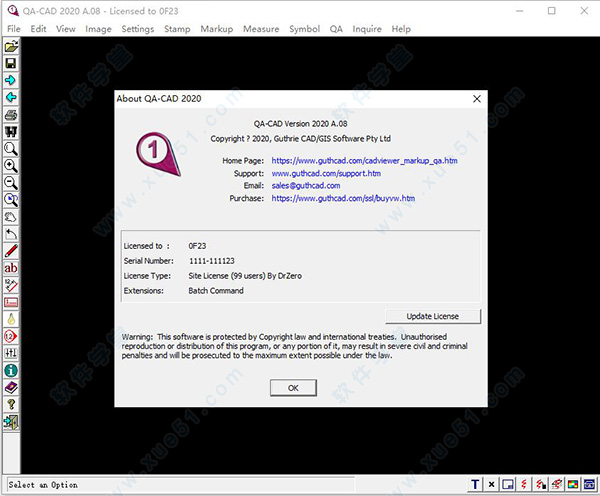The width and height of the screenshot is (600, 496).
Task: Click the window frame icon in status bar
Action: click(x=508, y=485)
